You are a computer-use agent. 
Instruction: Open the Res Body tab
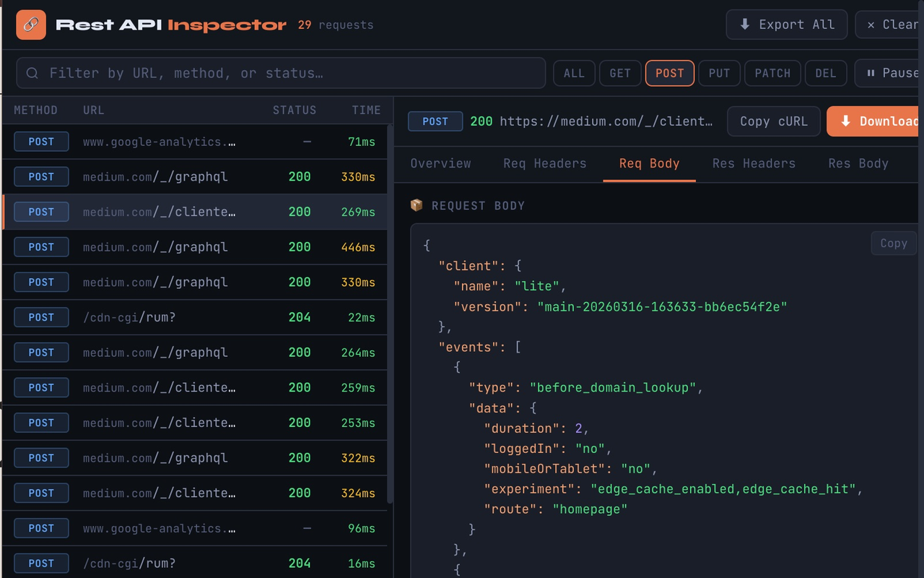pos(858,163)
